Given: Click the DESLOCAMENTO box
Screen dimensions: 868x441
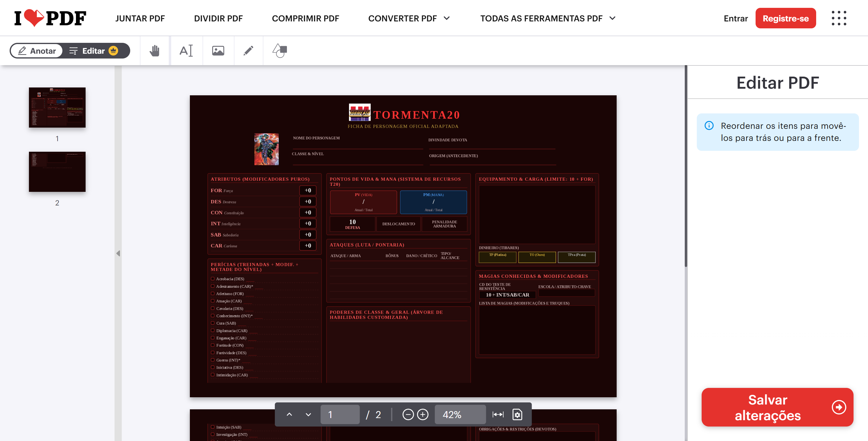Looking at the screenshot, I should pyautogui.click(x=398, y=224).
